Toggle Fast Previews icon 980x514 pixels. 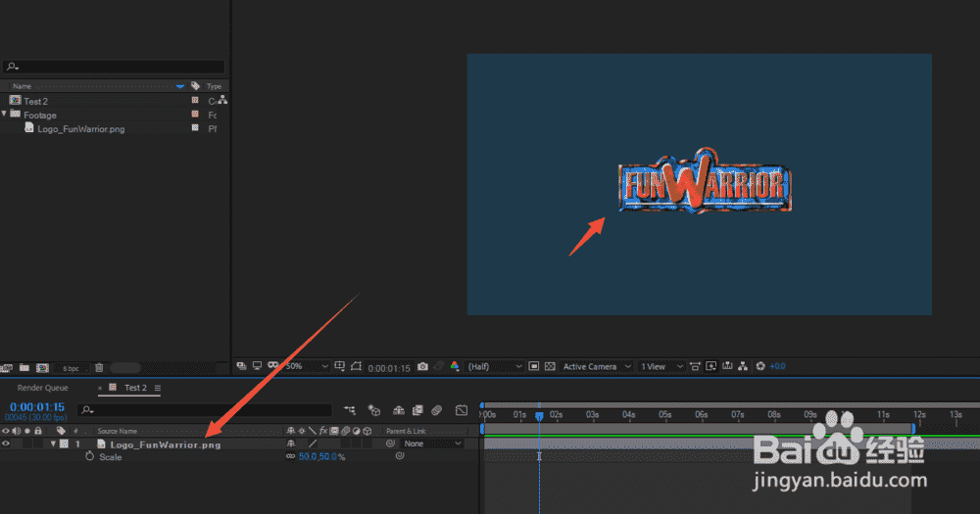tap(710, 366)
